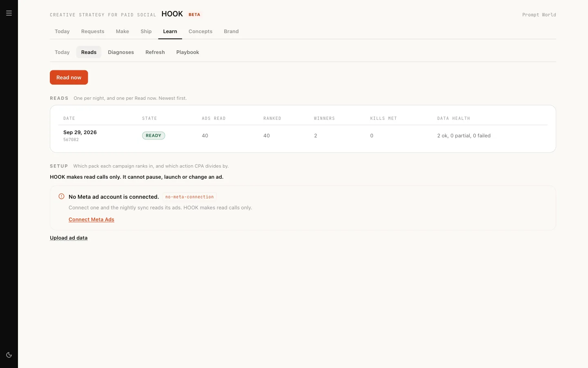Screen dimensions: 588x368
Task: Click the HOOK logo title
Action: click(172, 14)
